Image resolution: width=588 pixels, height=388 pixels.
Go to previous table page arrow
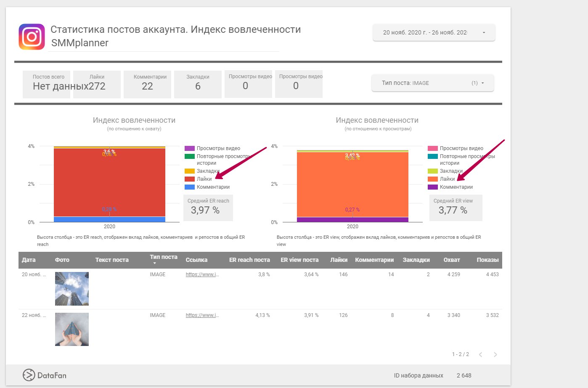(x=480, y=354)
